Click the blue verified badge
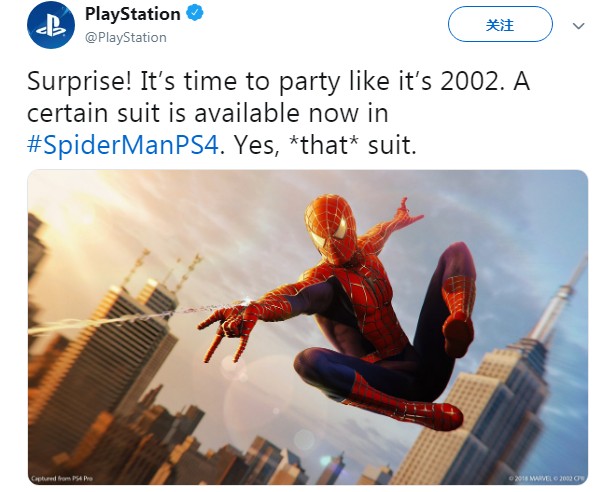609x492 pixels. (195, 13)
